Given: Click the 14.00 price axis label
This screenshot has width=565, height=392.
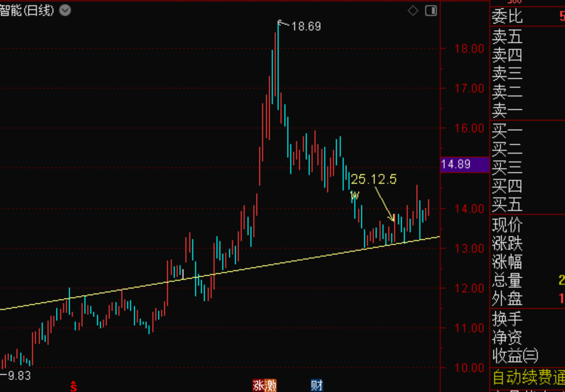Looking at the screenshot, I should pyautogui.click(x=469, y=209).
